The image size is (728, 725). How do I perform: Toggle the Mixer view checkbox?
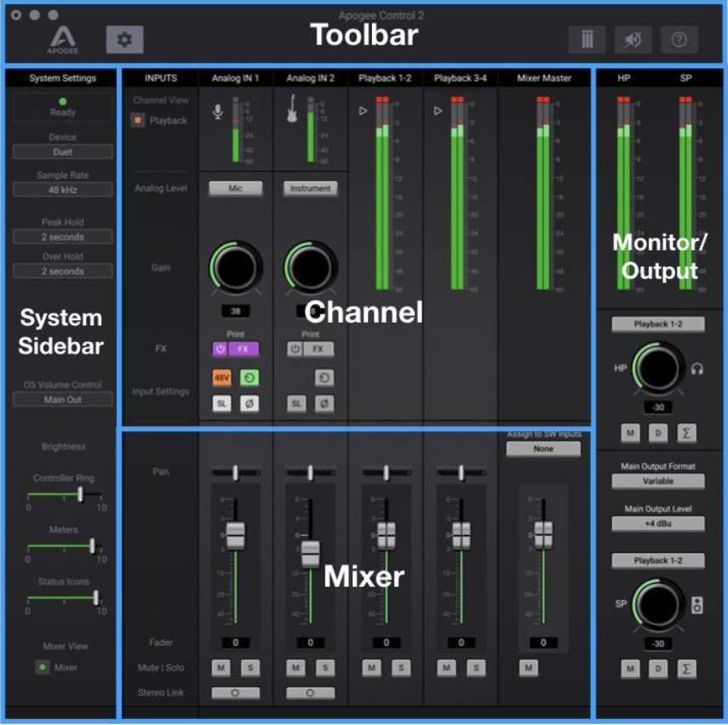pos(42,667)
